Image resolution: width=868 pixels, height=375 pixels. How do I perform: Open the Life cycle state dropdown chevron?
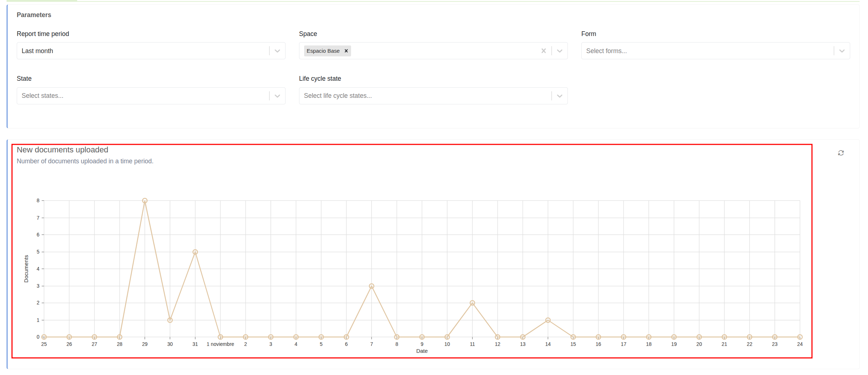coord(560,96)
